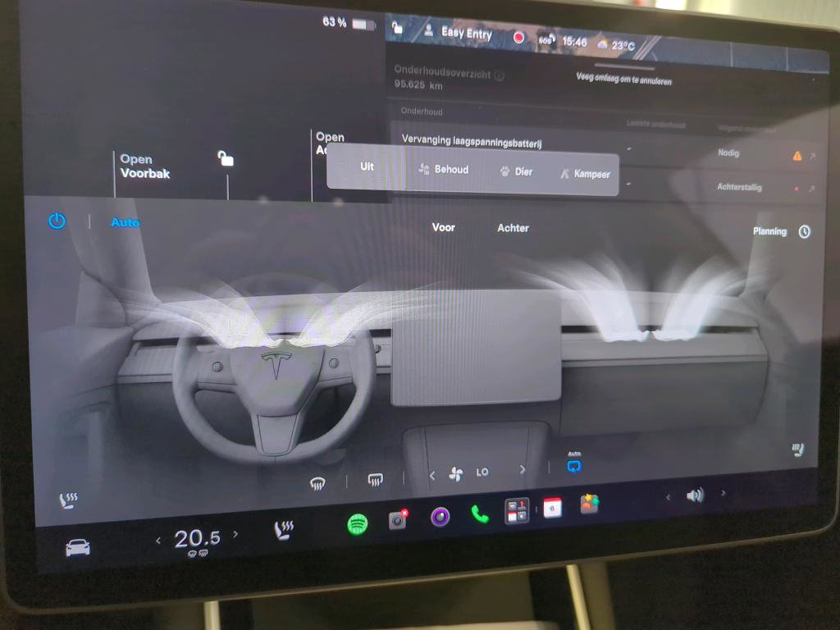Open the green Phone app
Screen dimensions: 840x630
479,514
